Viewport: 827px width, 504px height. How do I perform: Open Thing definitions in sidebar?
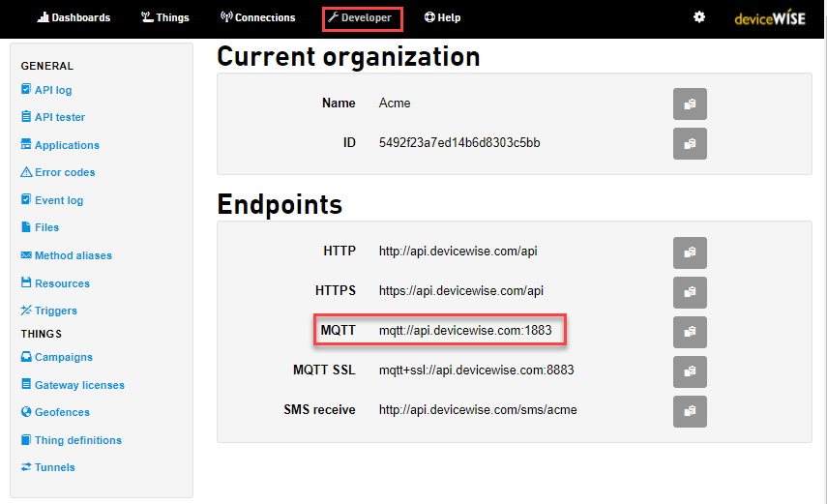(x=77, y=440)
